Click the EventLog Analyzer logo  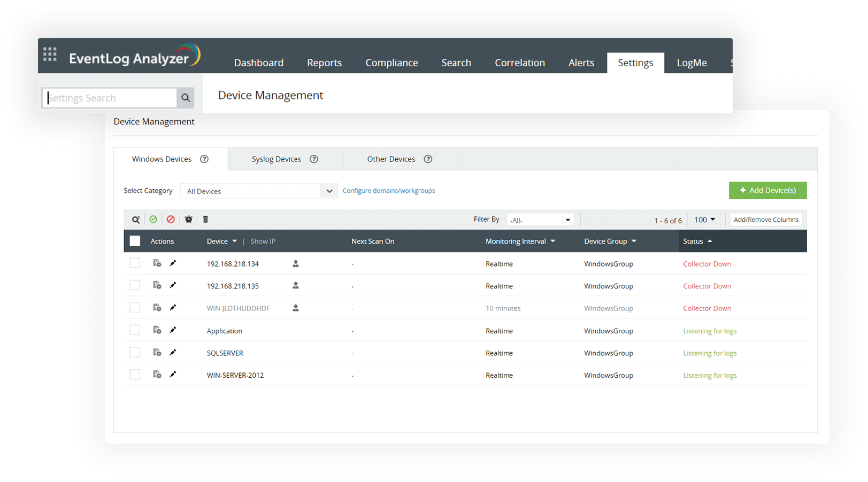pos(135,56)
